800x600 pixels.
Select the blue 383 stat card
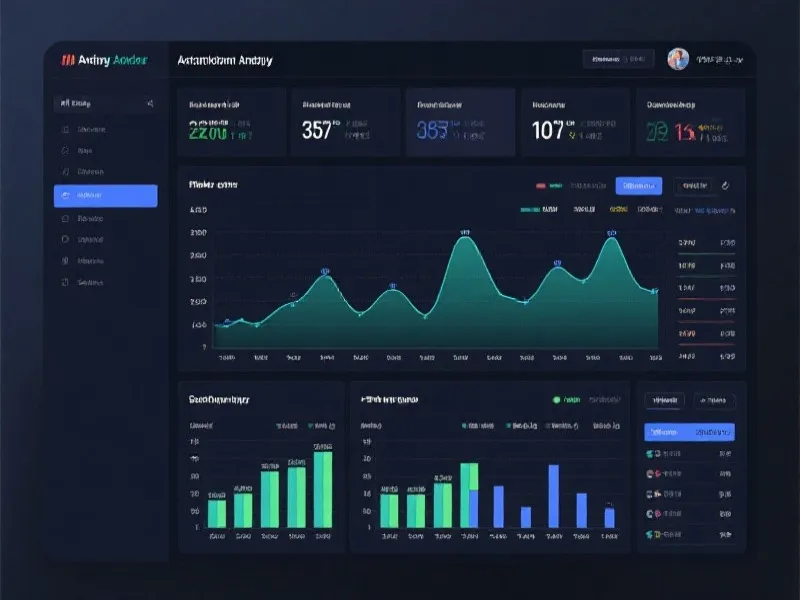[x=460, y=122]
